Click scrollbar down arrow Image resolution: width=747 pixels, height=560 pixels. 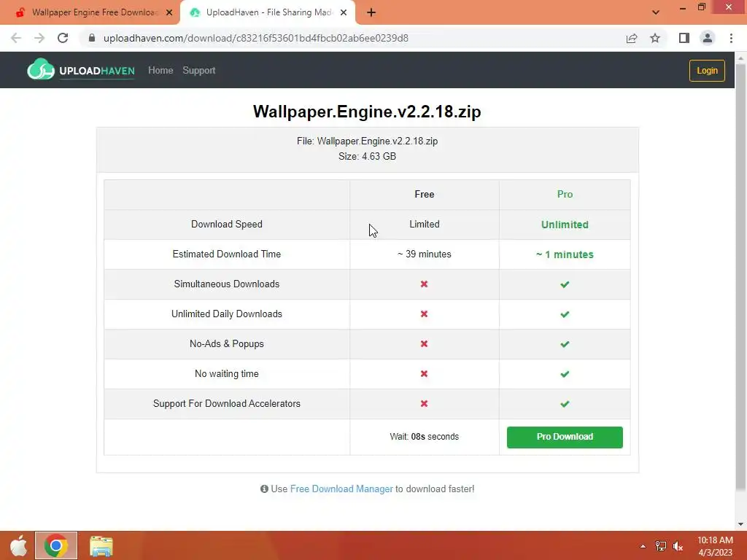pos(740,524)
